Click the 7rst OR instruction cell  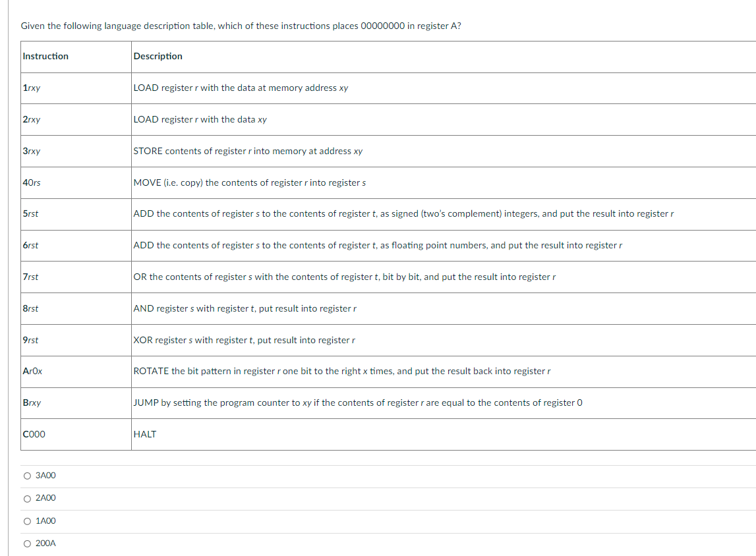coord(30,277)
